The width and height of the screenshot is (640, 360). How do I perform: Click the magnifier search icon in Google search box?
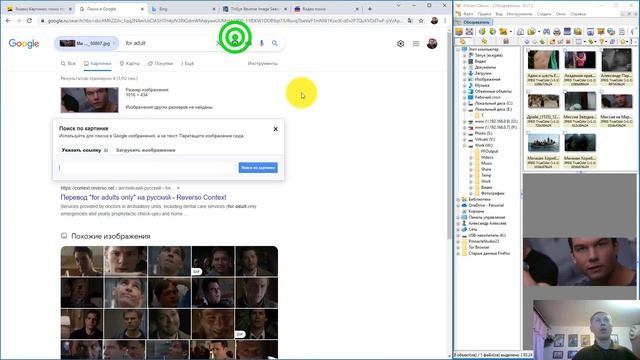click(x=275, y=43)
